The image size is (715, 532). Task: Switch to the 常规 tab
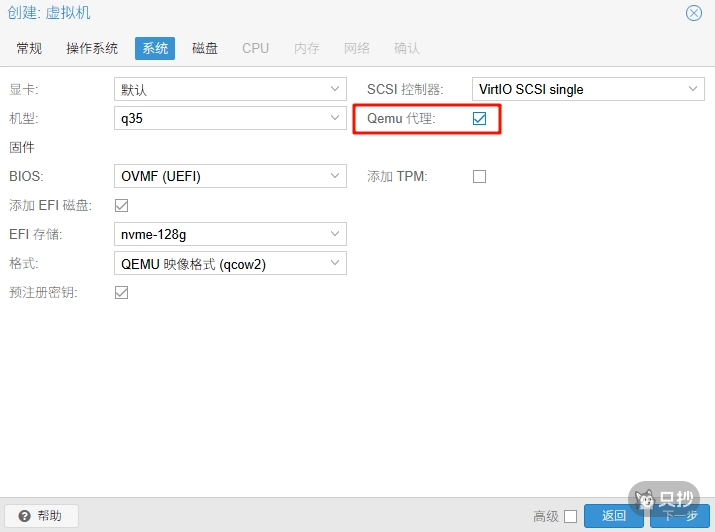point(30,48)
